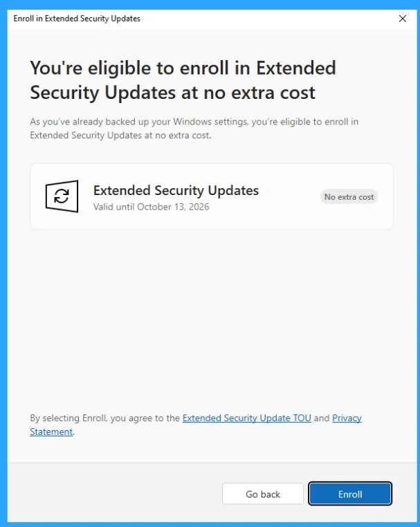The width and height of the screenshot is (420, 527).
Task: Click the heading line reading Security Updates at no extra cost
Action: click(172, 92)
